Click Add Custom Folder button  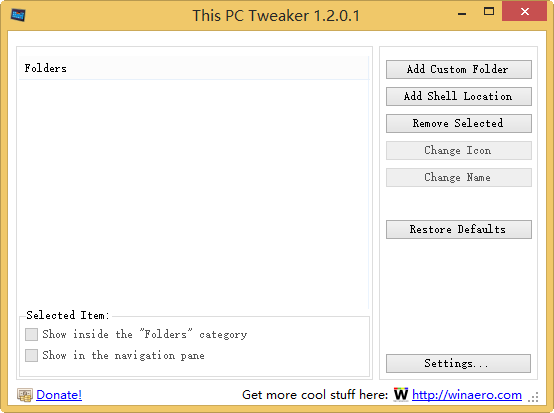pos(459,69)
